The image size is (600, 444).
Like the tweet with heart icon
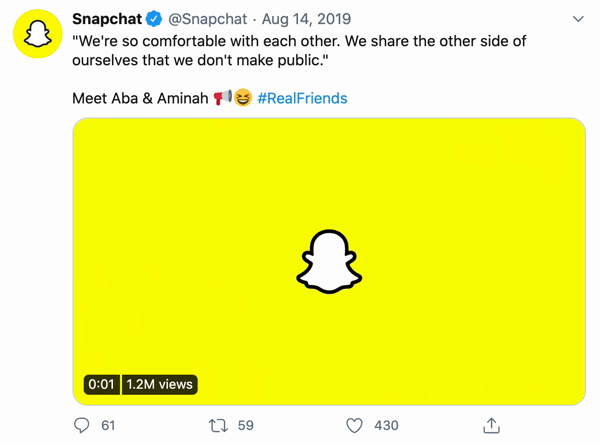pyautogui.click(x=353, y=425)
